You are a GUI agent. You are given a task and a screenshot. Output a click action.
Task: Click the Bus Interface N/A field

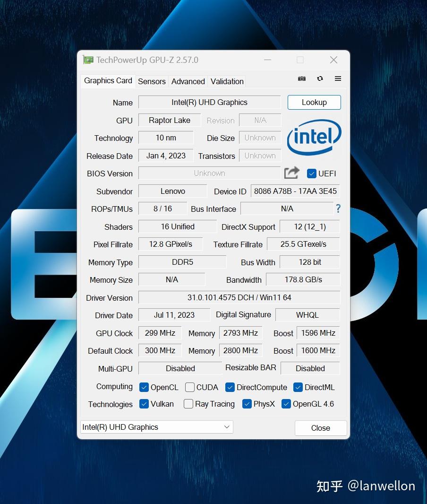pyautogui.click(x=287, y=209)
